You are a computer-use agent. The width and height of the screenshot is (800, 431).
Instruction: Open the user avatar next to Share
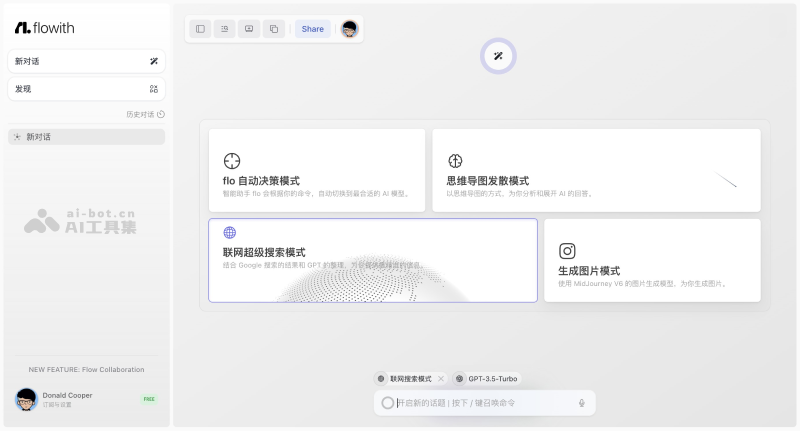(x=349, y=29)
